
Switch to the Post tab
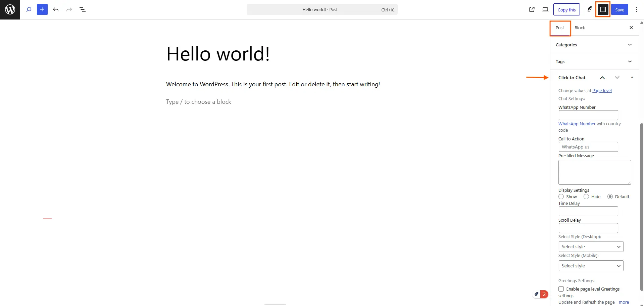[560, 28]
